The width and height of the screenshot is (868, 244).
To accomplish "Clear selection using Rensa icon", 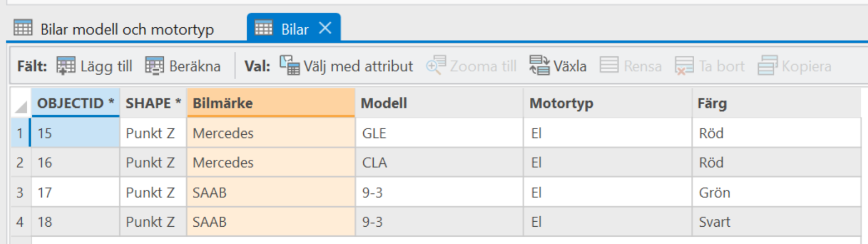I will click(609, 66).
